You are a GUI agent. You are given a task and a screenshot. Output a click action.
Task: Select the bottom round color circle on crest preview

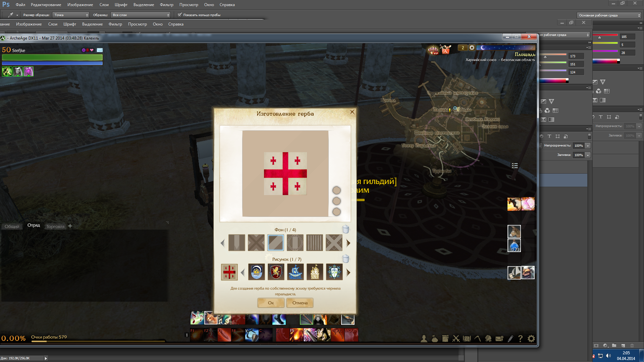[x=336, y=212]
